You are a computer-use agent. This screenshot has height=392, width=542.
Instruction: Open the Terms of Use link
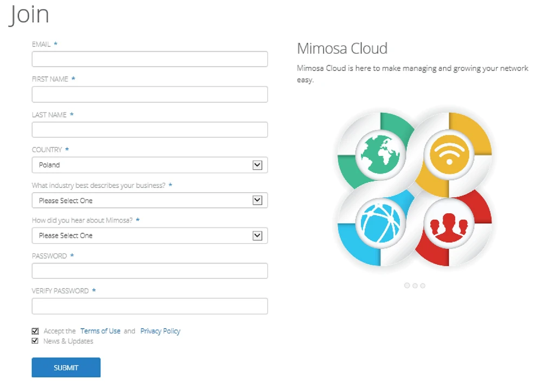(x=100, y=331)
